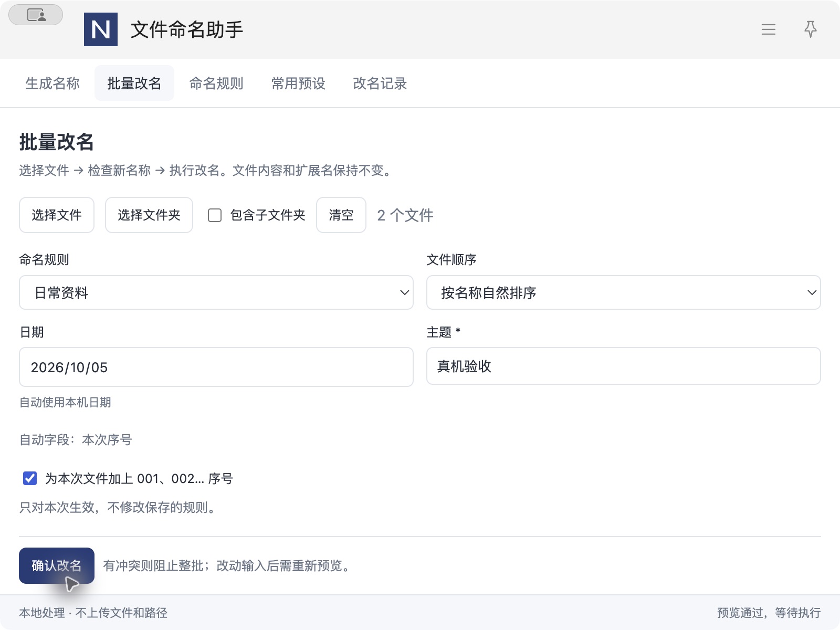
Task: Click the screen-share icon at top left
Action: click(36, 15)
